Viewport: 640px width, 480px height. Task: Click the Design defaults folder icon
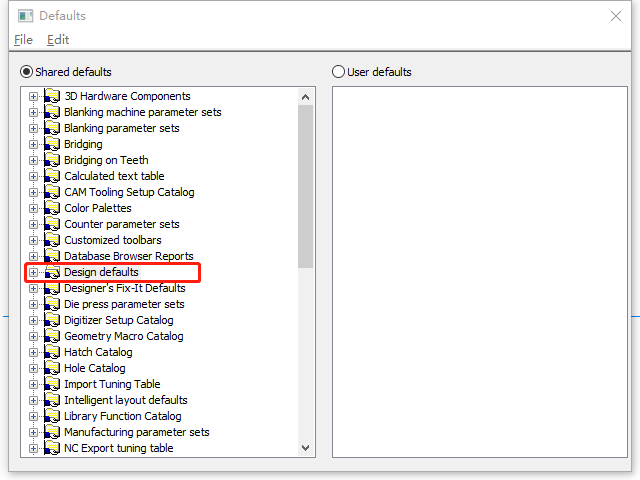(52, 272)
